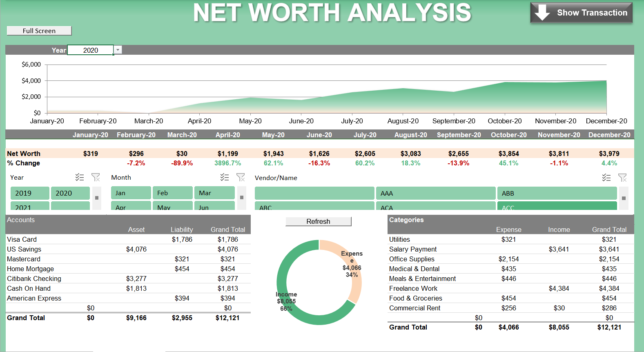Open the Year dropdown arrow
Image resolution: width=644 pixels, height=352 pixels.
pos(118,50)
